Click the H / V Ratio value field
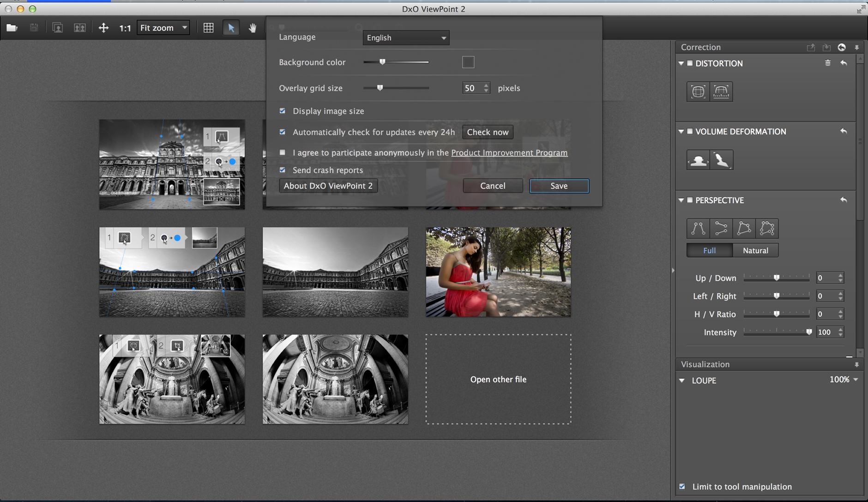 (826, 314)
